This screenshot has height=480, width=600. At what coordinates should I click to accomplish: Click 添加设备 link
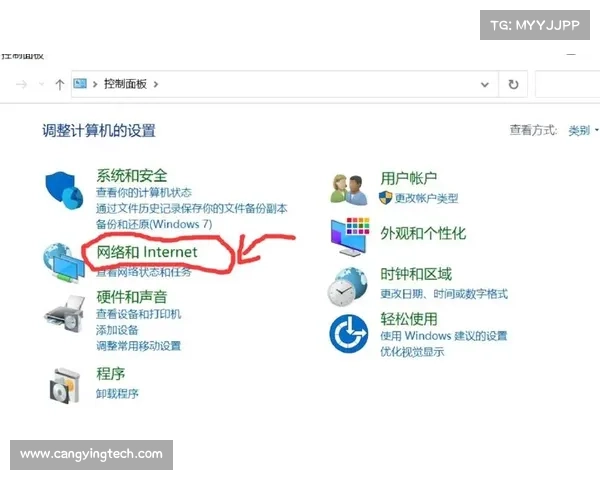click(117, 330)
